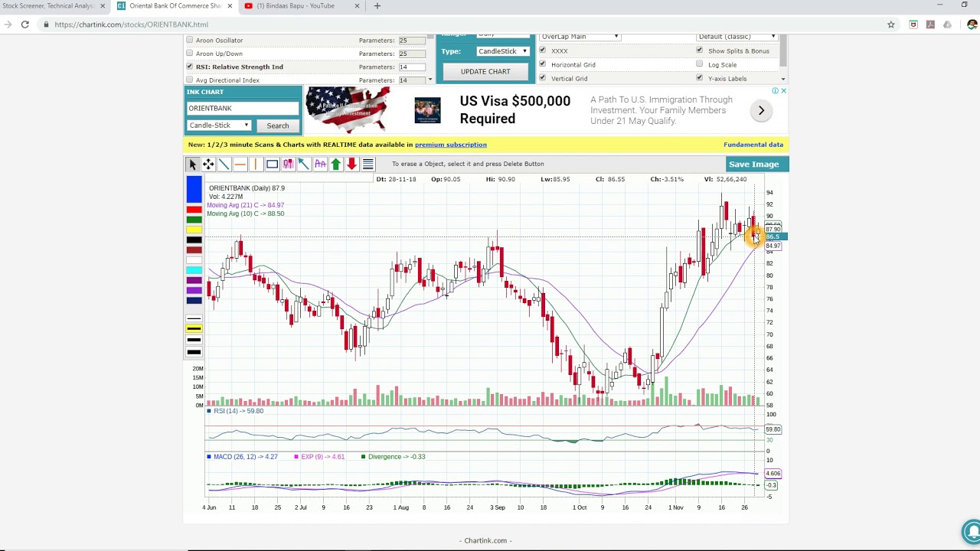Screen dimensions: 980x551
Task: Select the pointer arrow drawing tool
Action: click(x=192, y=165)
